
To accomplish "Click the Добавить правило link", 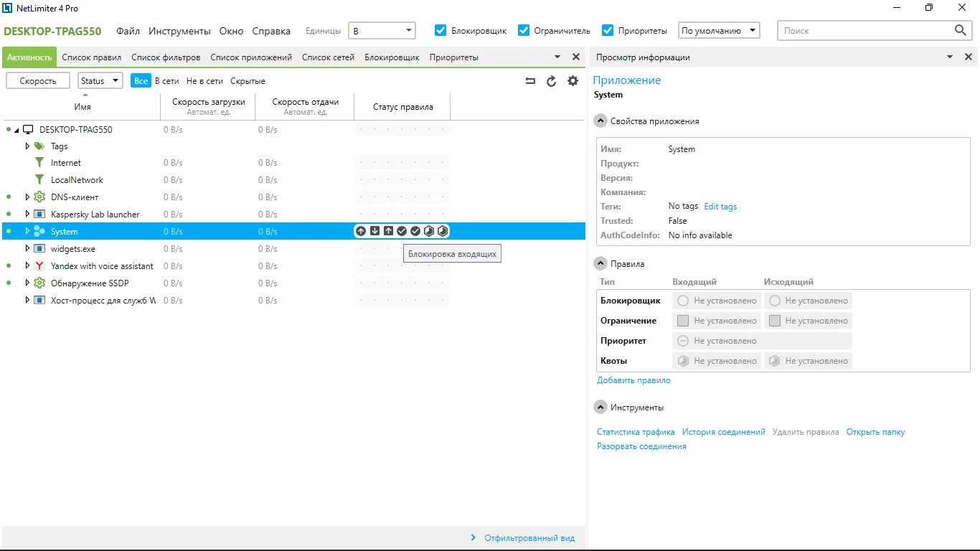I will pos(633,380).
